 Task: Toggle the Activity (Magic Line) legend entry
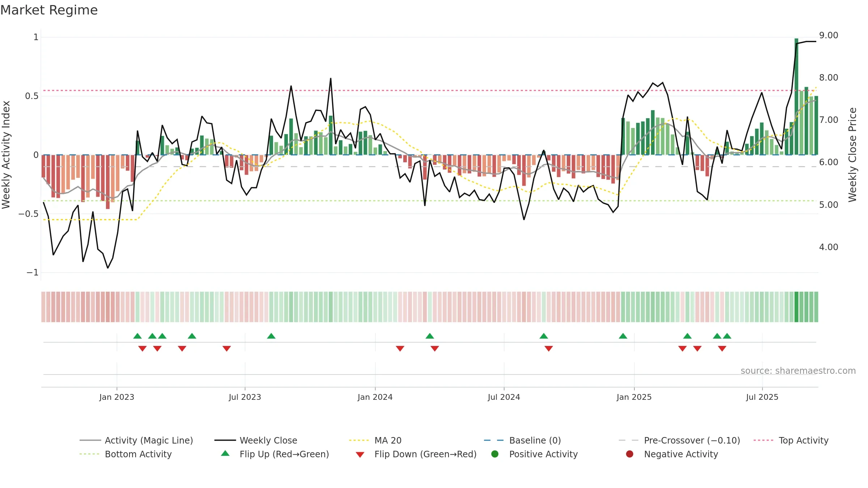click(x=136, y=440)
